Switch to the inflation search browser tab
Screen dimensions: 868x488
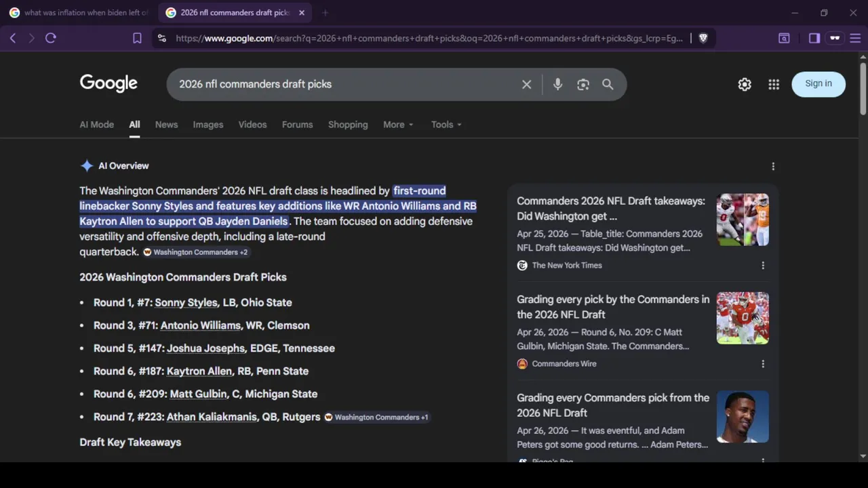[x=78, y=13]
